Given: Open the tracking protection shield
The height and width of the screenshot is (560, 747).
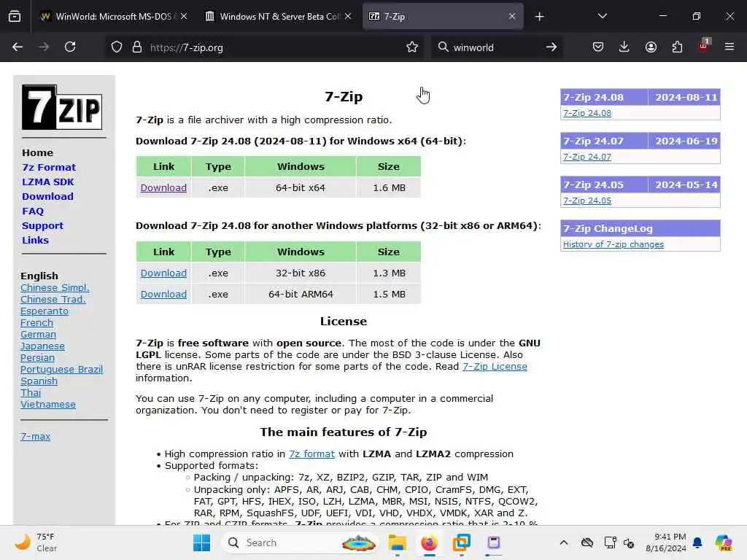Looking at the screenshot, I should (x=117, y=47).
